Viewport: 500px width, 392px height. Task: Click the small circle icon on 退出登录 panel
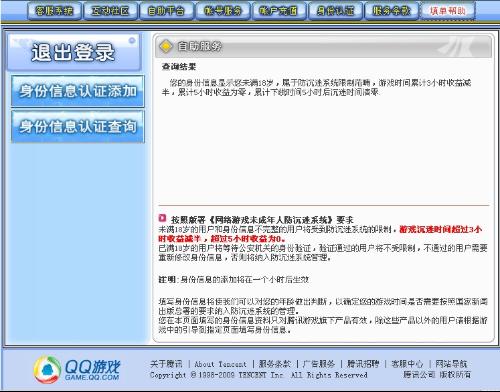coord(132,40)
